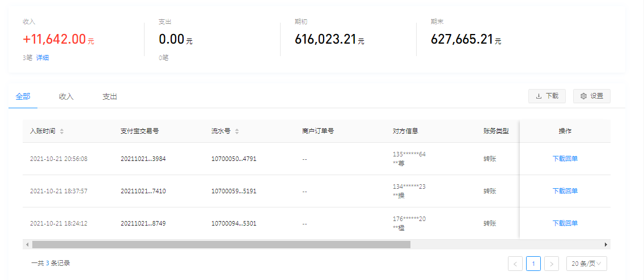This screenshot has width=644, height=280.
Task: Open the 设置 settings button
Action: (591, 96)
